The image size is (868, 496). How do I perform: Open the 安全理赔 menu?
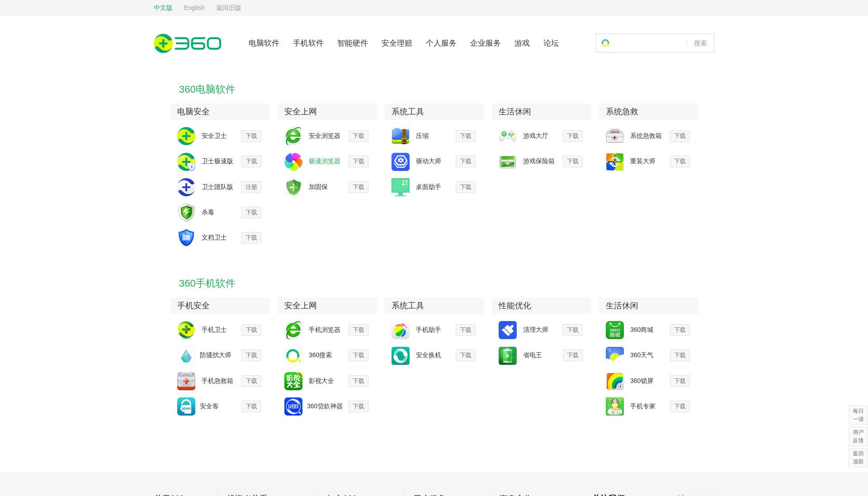click(397, 43)
